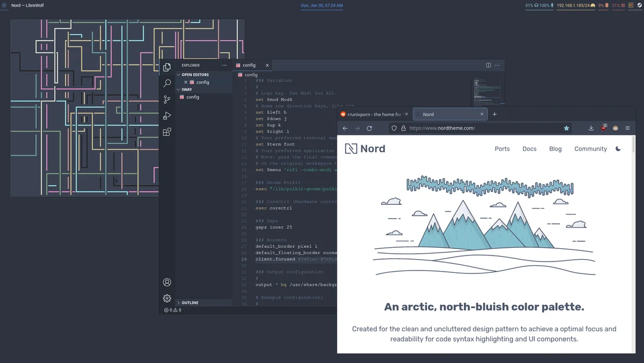The height and width of the screenshot is (363, 644).
Task: Open the Firefox hamburger application menu
Action: pos(627,128)
